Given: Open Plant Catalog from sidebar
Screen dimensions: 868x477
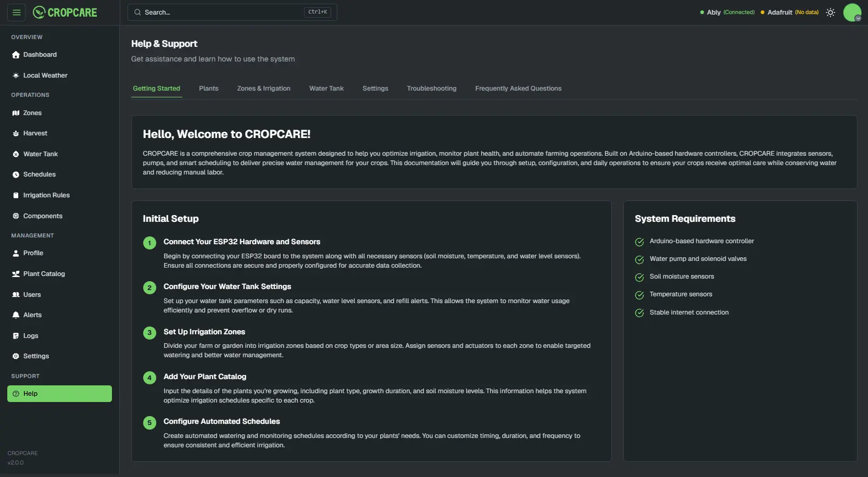Looking at the screenshot, I should coord(59,274).
